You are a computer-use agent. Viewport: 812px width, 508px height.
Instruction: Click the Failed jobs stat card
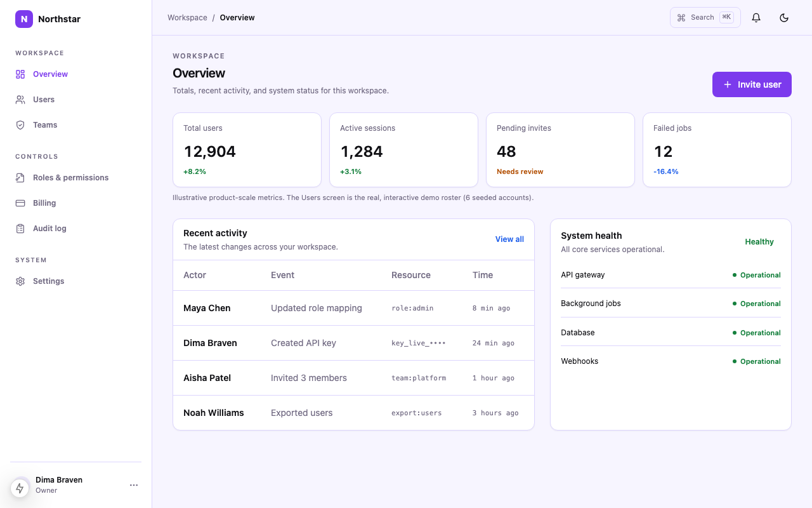(x=717, y=150)
